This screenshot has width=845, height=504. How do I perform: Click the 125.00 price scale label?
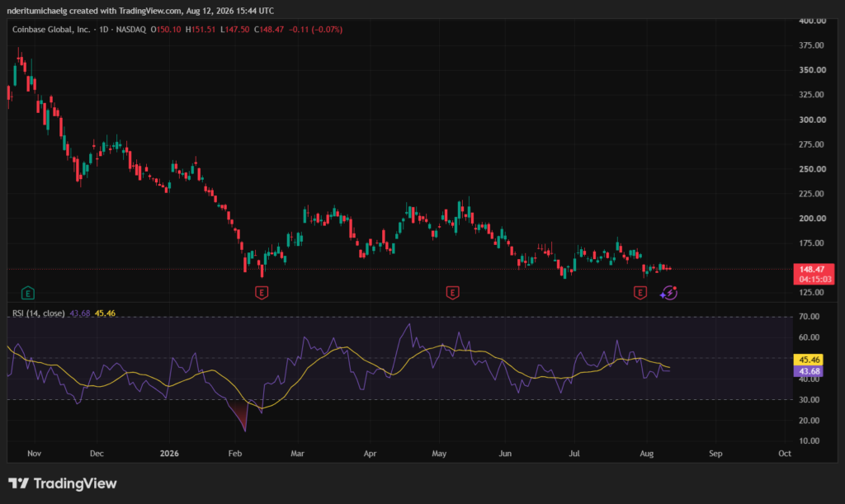point(812,292)
